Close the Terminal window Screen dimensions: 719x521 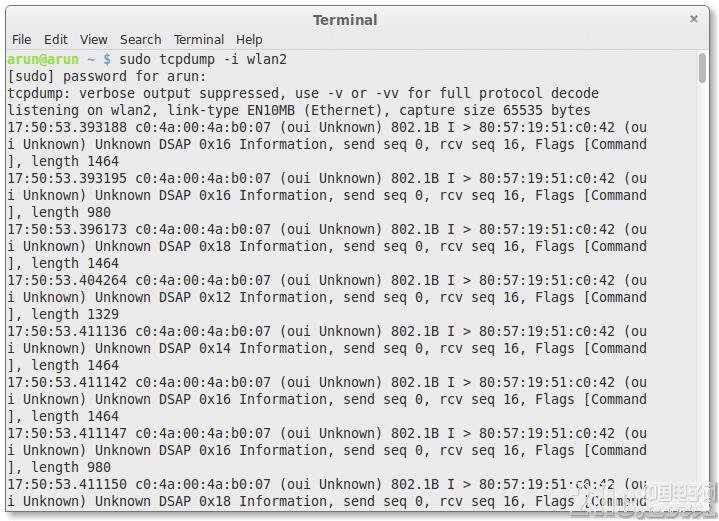click(693, 19)
